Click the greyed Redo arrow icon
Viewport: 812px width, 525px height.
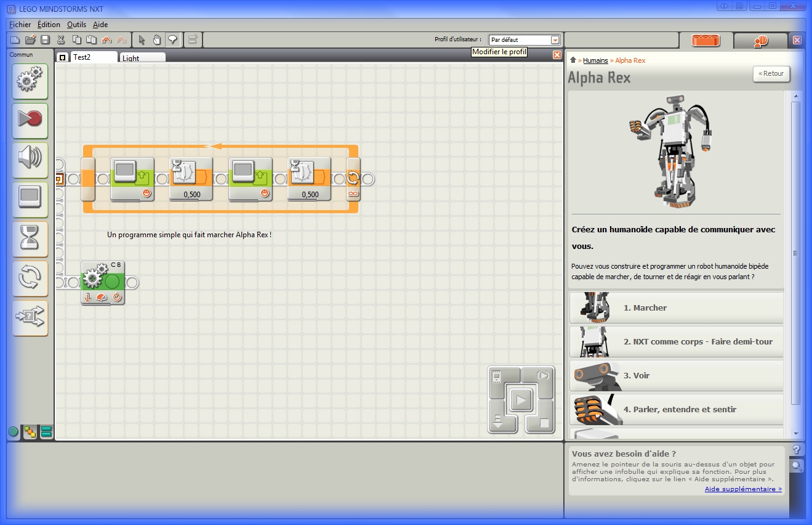pos(121,40)
